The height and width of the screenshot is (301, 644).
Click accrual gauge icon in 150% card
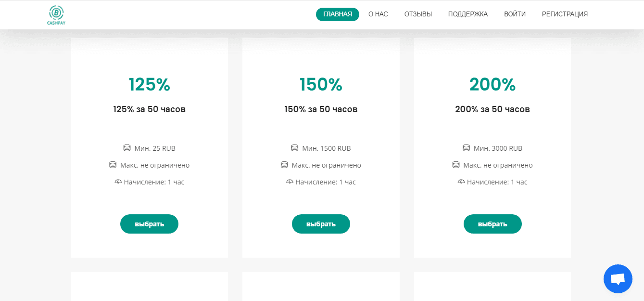pyautogui.click(x=290, y=182)
